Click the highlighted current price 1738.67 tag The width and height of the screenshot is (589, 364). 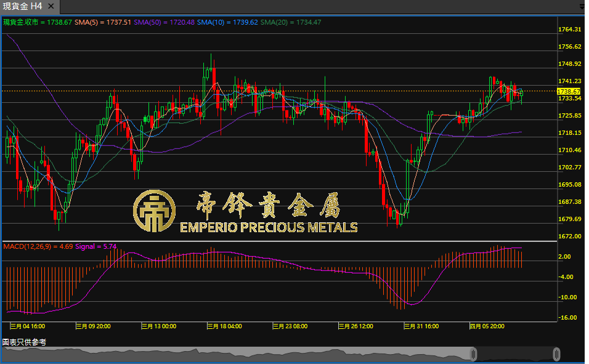point(568,91)
